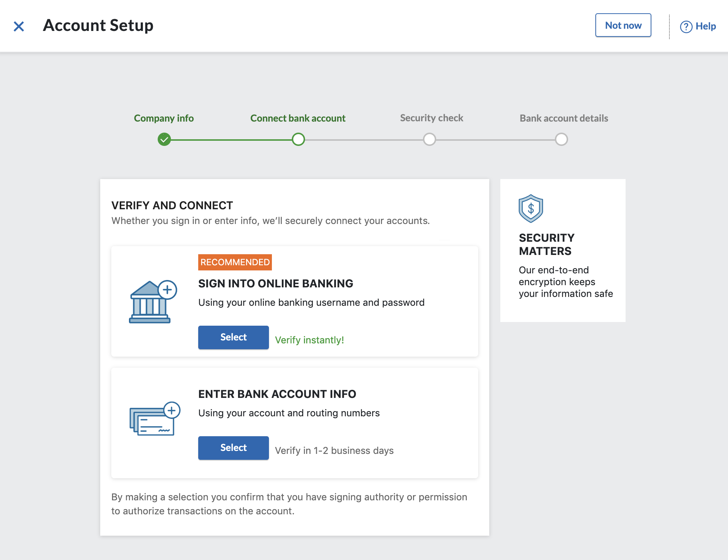Select Enter bank account info option
Image resolution: width=728 pixels, height=560 pixels.
click(234, 448)
